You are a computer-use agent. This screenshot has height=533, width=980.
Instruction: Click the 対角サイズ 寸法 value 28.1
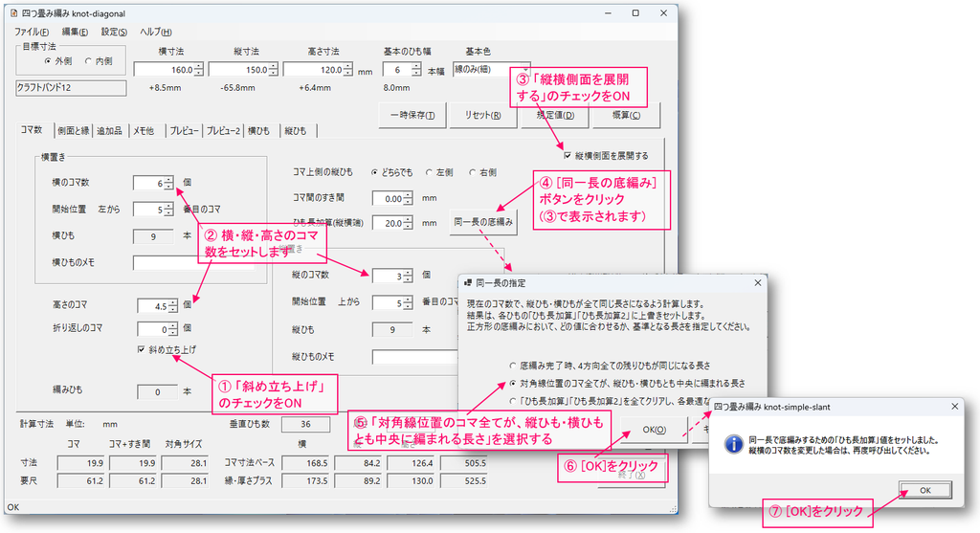(186, 463)
